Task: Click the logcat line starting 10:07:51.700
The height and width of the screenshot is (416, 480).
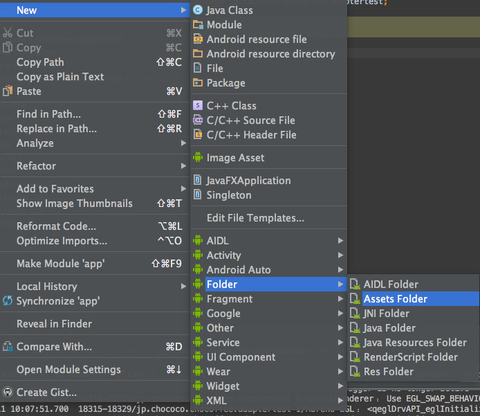Action: [x=240, y=409]
